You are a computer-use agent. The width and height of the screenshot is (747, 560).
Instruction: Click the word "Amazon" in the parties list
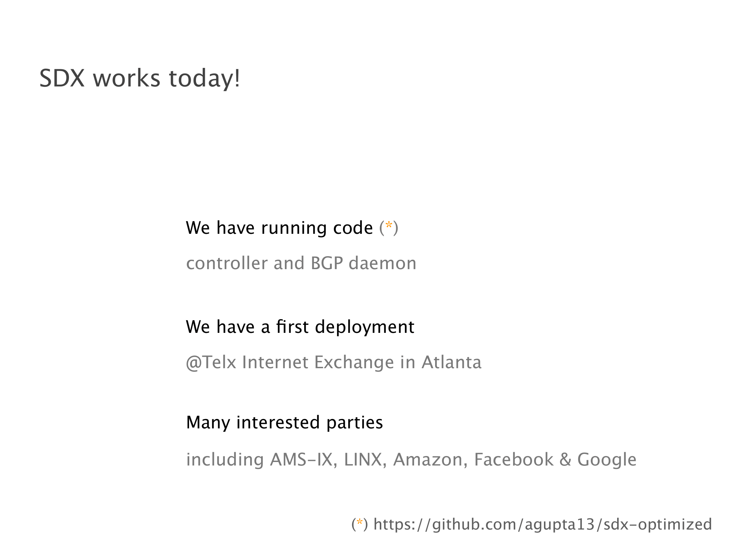pos(428,460)
